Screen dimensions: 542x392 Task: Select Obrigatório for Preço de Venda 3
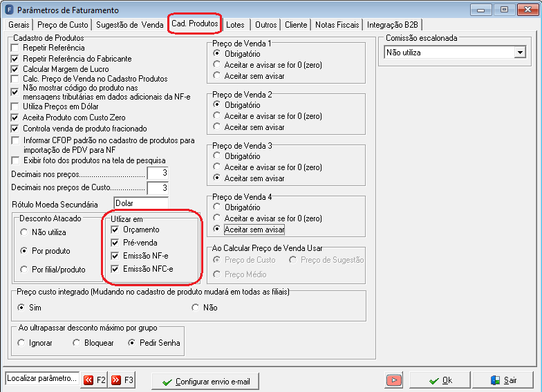point(217,156)
